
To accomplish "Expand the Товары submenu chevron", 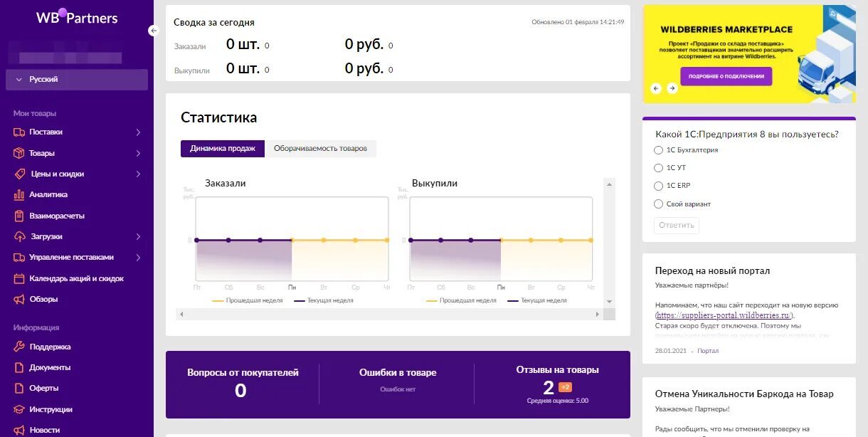I will [x=138, y=153].
